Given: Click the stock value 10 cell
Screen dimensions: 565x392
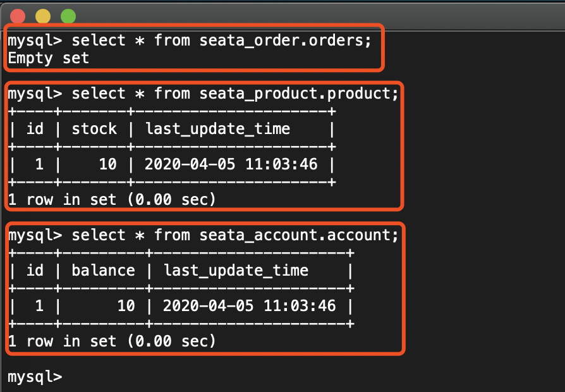Looking at the screenshot, I should pos(108,164).
